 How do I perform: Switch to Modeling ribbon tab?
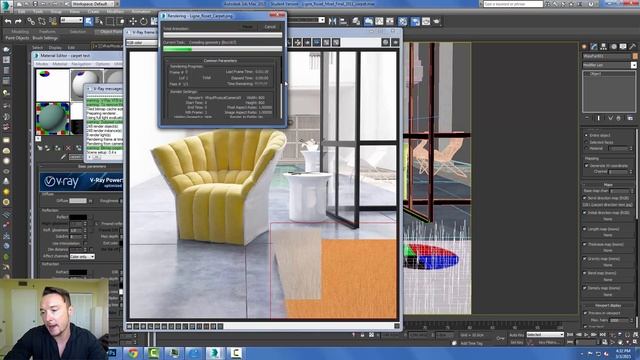point(20,31)
